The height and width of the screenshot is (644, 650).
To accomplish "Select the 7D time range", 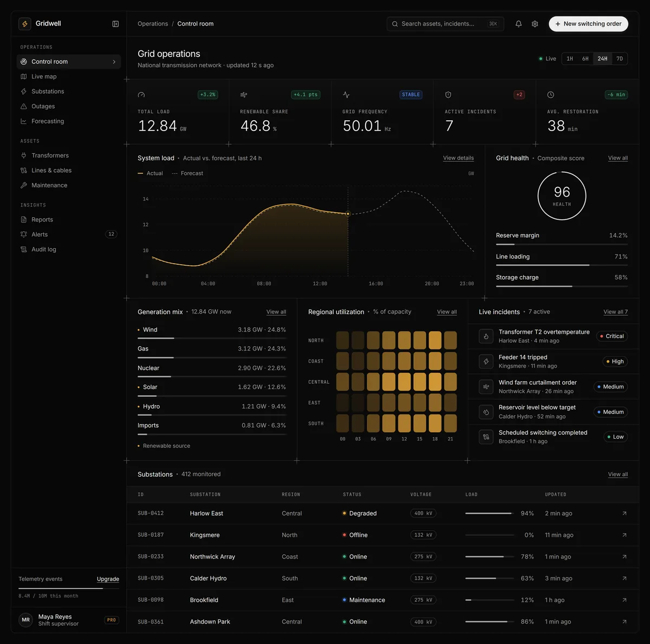I will point(620,58).
